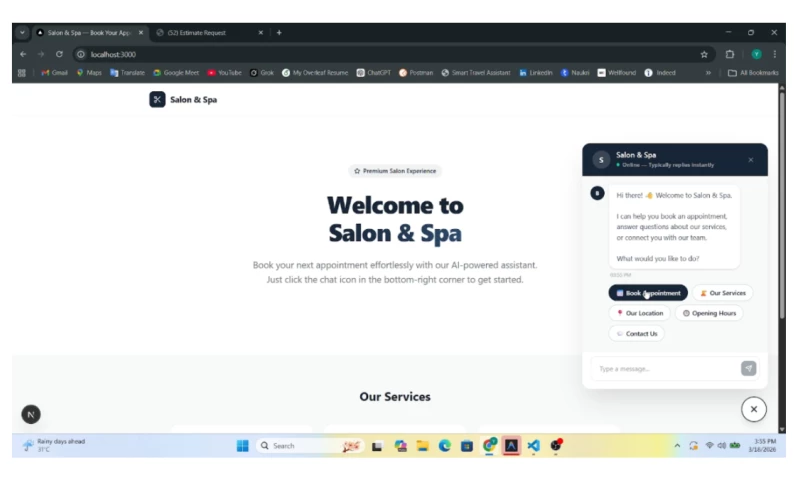The height and width of the screenshot is (480, 800).
Task: Go back with browser back arrow
Action: [23, 54]
